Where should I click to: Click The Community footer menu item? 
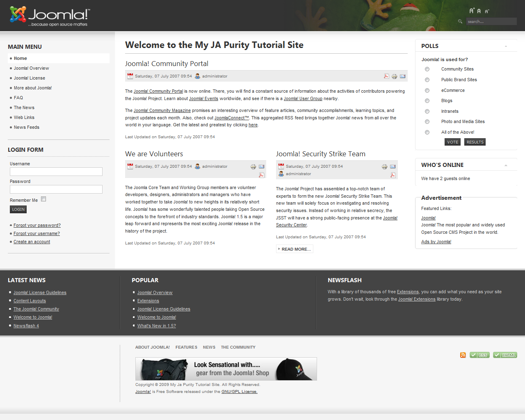click(238, 347)
